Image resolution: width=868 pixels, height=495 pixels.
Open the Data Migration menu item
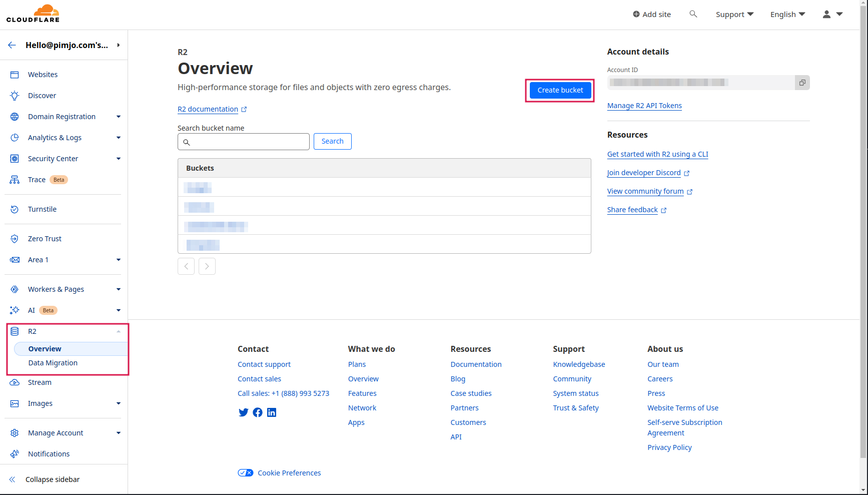(x=53, y=363)
